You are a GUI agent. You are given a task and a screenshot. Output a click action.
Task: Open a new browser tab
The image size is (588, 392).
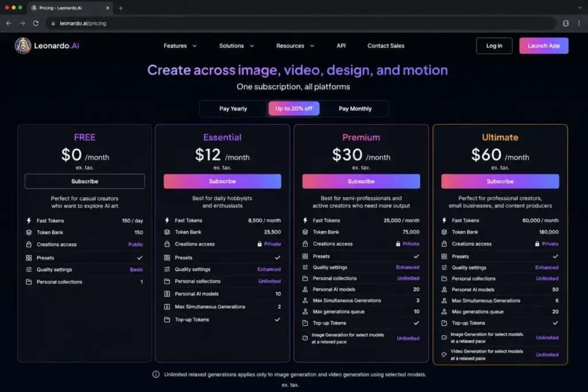pos(121,8)
